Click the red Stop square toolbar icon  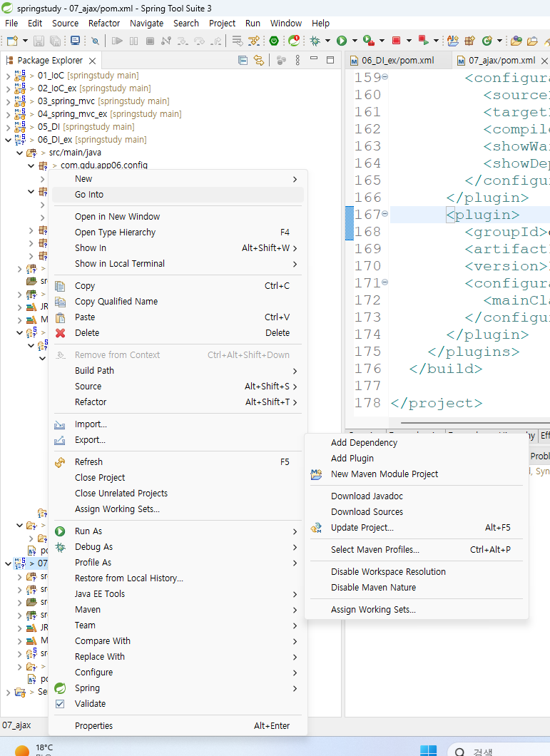tap(396, 41)
